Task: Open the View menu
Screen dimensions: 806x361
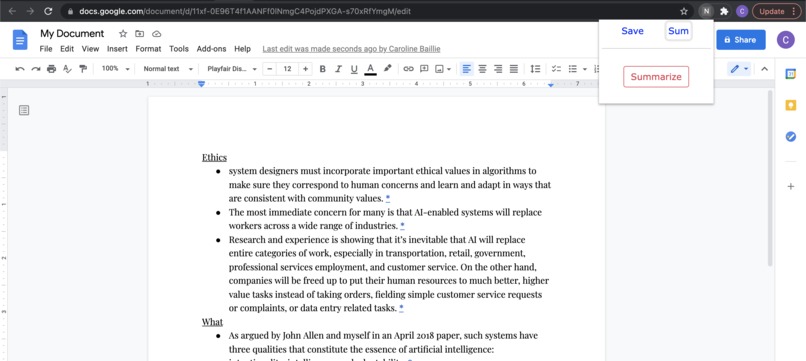Action: 90,49
